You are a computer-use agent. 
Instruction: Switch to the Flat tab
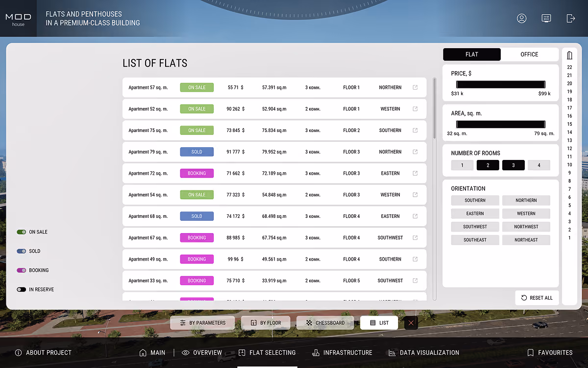472,54
